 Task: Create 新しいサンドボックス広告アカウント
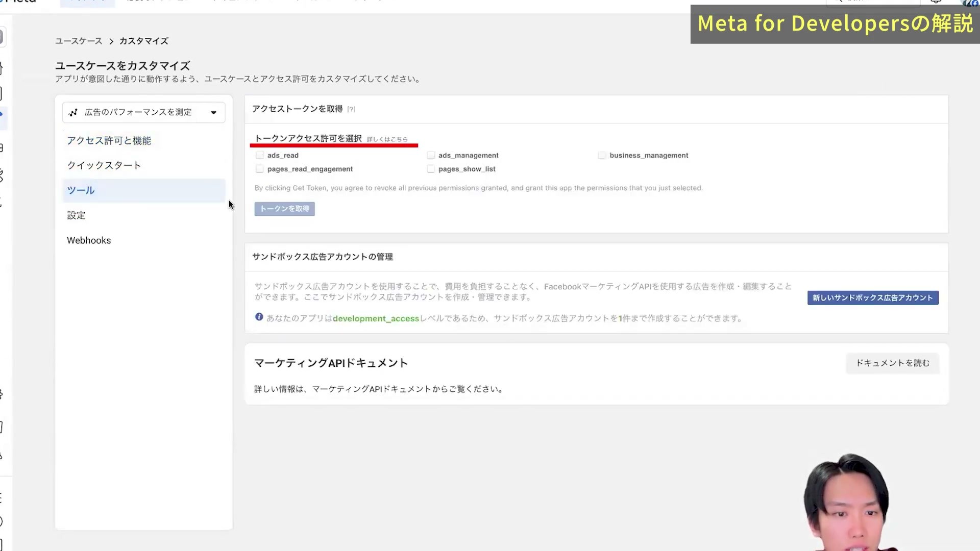click(873, 298)
